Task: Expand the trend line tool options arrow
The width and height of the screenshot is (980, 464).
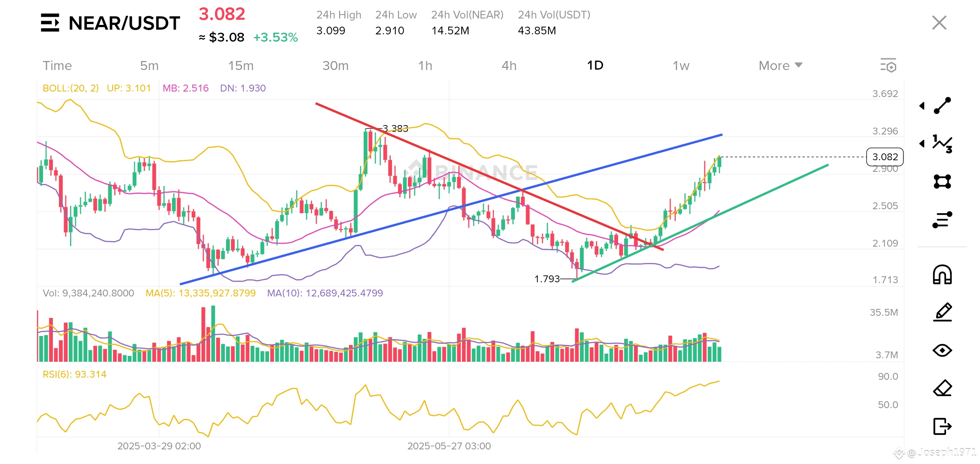Action: pos(922,106)
